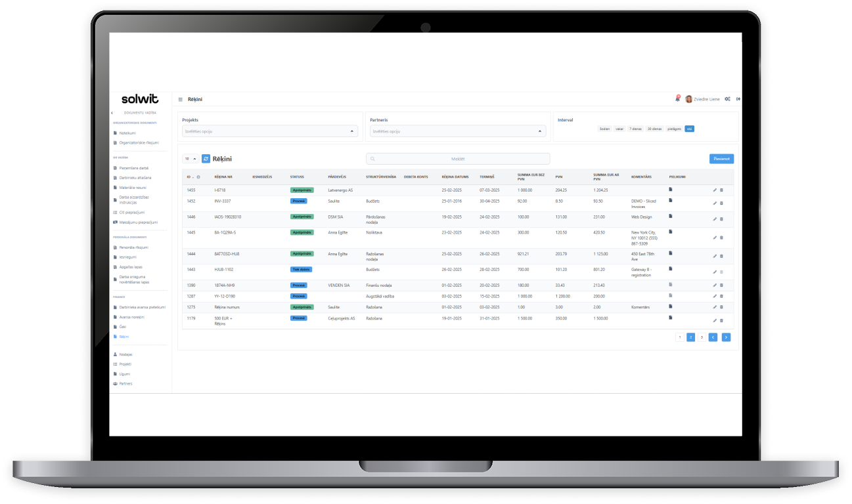Click the Meklēt search field
Image resolution: width=852 pixels, height=504 pixels.
(x=458, y=159)
